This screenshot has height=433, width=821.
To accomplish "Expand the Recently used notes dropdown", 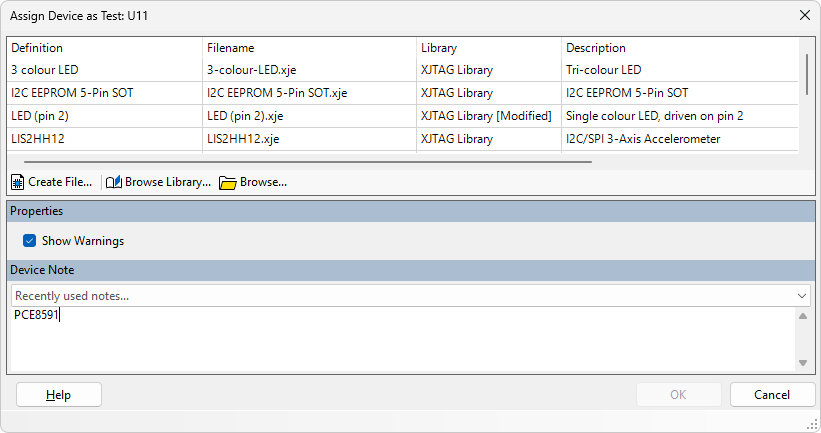I will (803, 296).
